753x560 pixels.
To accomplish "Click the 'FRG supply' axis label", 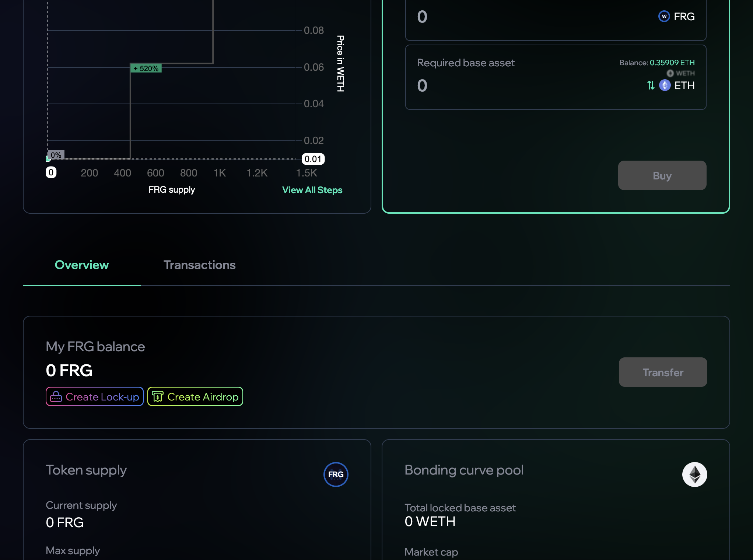I will [x=172, y=190].
